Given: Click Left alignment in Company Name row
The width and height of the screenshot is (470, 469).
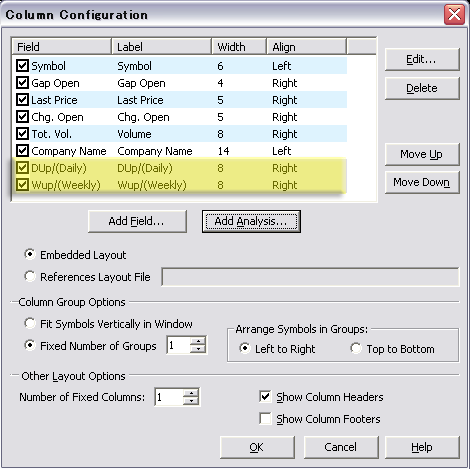Looking at the screenshot, I should [282, 151].
